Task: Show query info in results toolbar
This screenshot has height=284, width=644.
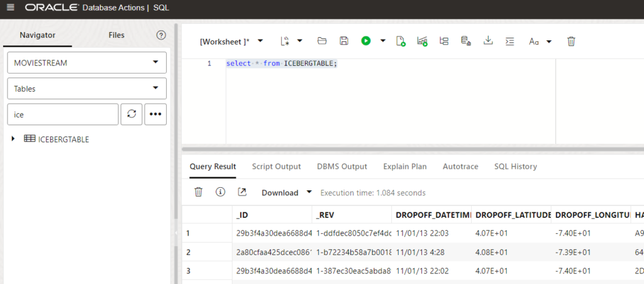Action: point(220,192)
